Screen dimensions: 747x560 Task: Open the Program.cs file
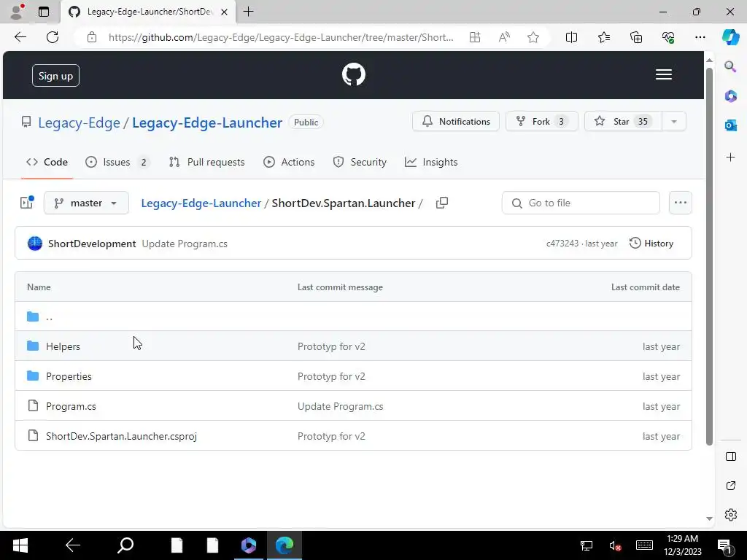(x=71, y=406)
